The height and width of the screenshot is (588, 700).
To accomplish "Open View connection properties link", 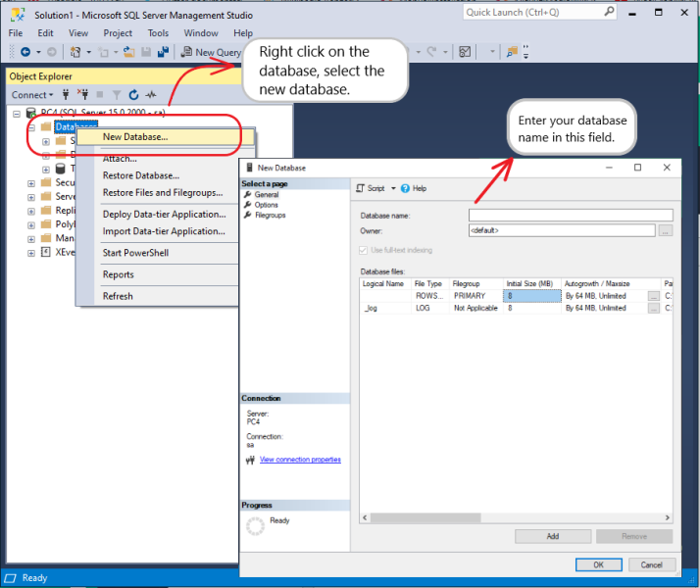I will [300, 459].
